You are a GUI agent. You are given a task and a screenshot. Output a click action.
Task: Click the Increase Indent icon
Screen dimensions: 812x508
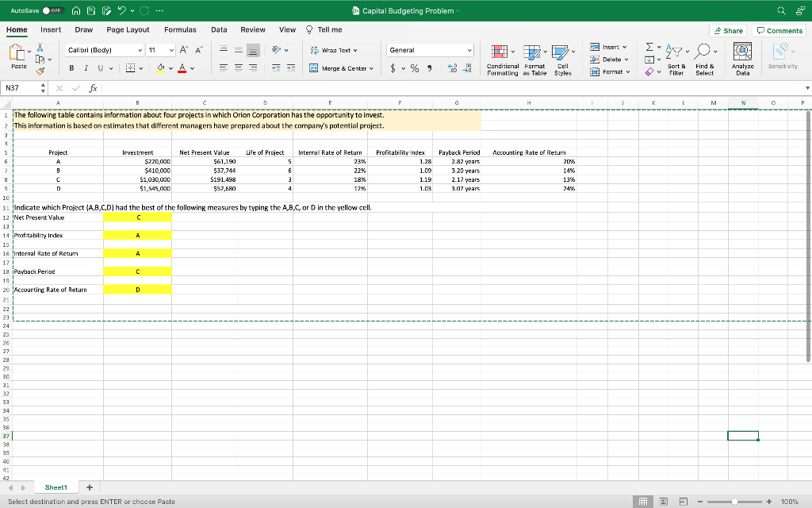tap(291, 68)
